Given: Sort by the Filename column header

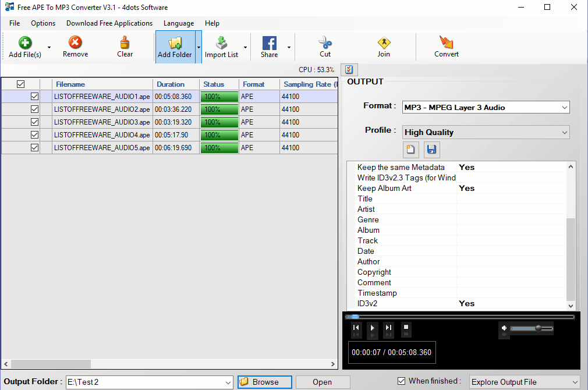Looking at the screenshot, I should pyautogui.click(x=102, y=84).
